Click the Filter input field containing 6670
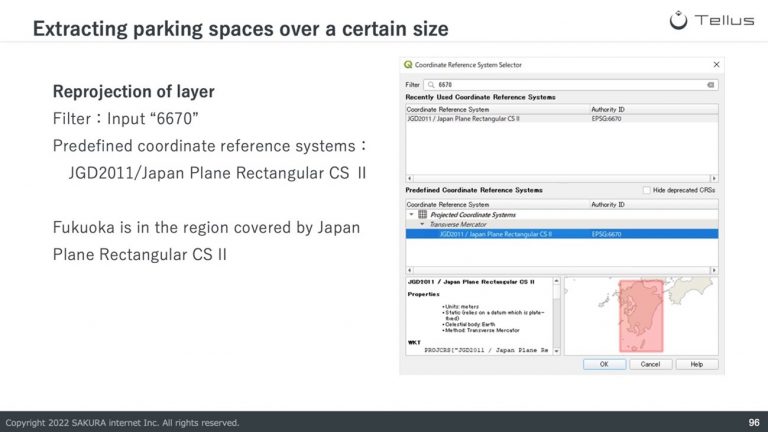This screenshot has height=432, width=768. coord(571,85)
